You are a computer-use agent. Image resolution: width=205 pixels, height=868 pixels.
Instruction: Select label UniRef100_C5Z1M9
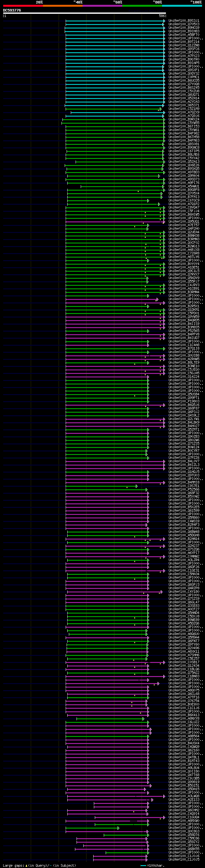pyautogui.click(x=184, y=109)
